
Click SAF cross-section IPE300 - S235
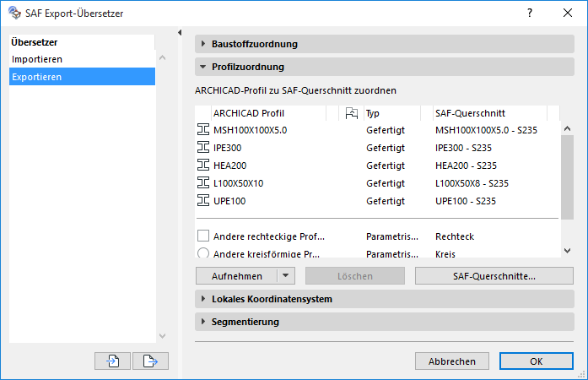463,148
